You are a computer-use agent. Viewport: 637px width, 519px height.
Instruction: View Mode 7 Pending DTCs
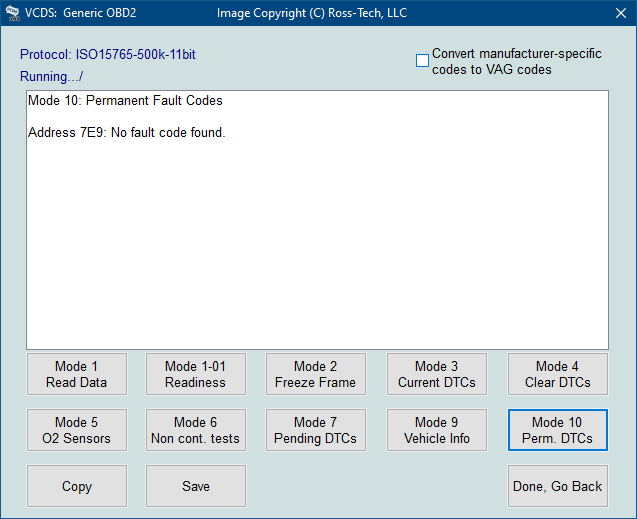(x=315, y=430)
